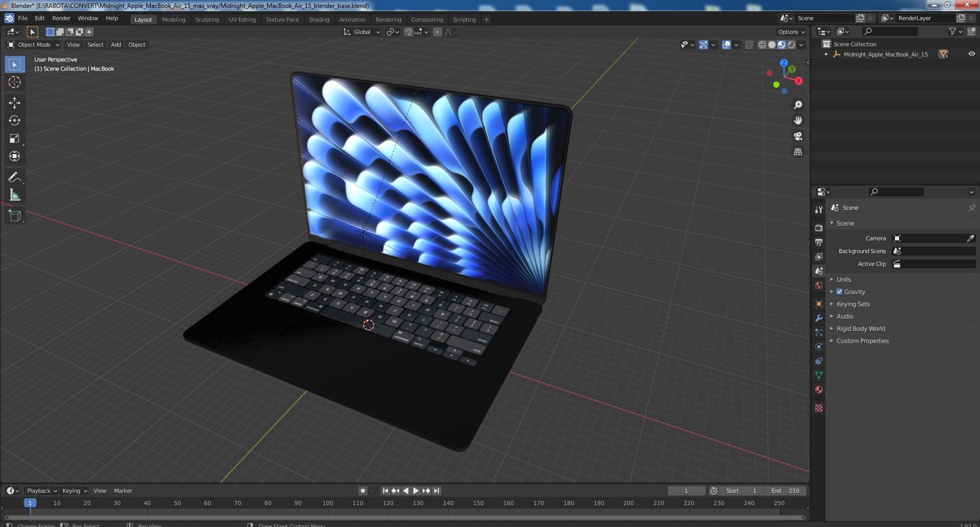Jump to the start frame
This screenshot has height=527, width=980.
(x=385, y=491)
